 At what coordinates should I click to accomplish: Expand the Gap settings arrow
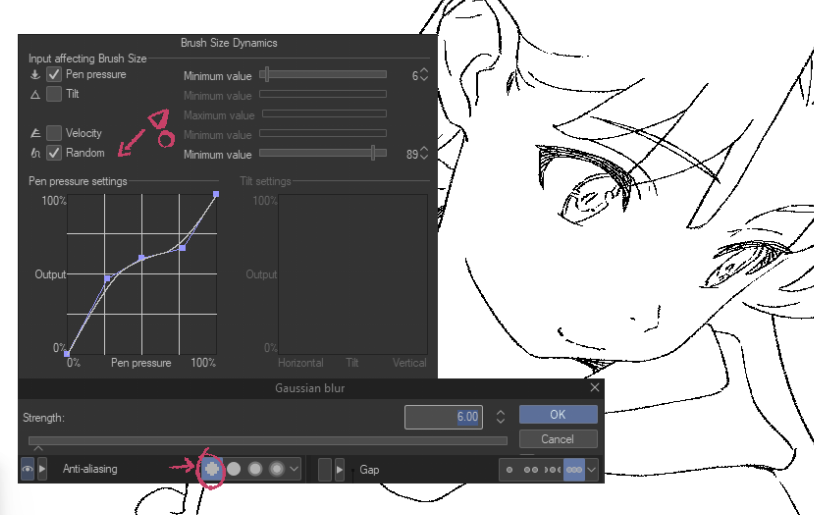pos(340,470)
